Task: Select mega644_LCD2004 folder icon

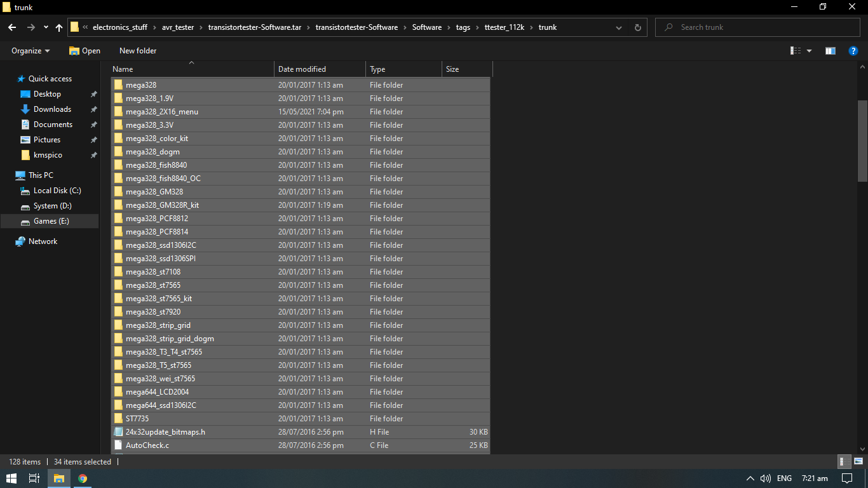Action: [118, 392]
